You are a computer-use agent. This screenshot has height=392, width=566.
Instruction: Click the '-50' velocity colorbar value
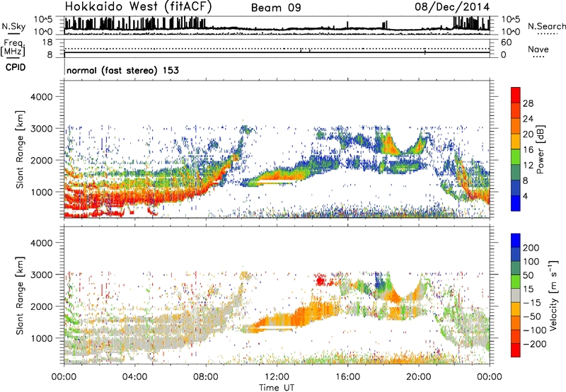coord(532,316)
